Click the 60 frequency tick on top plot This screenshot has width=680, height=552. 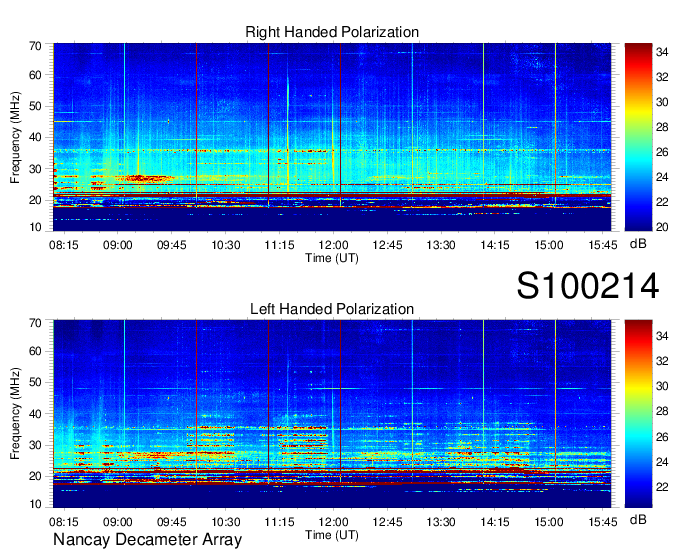[x=35, y=75]
